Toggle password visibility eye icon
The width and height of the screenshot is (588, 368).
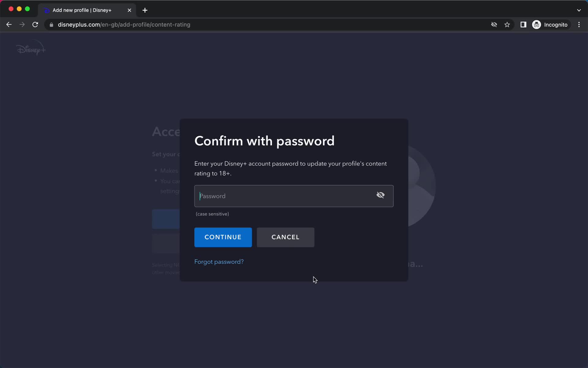pos(380,195)
